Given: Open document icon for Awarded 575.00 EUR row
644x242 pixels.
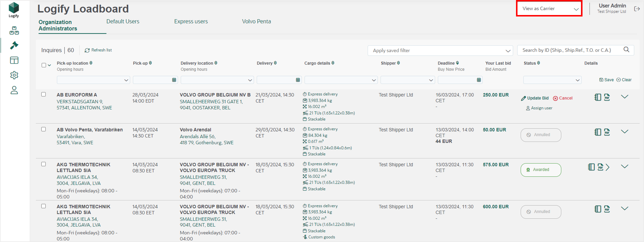Looking at the screenshot, I should click(x=591, y=167).
